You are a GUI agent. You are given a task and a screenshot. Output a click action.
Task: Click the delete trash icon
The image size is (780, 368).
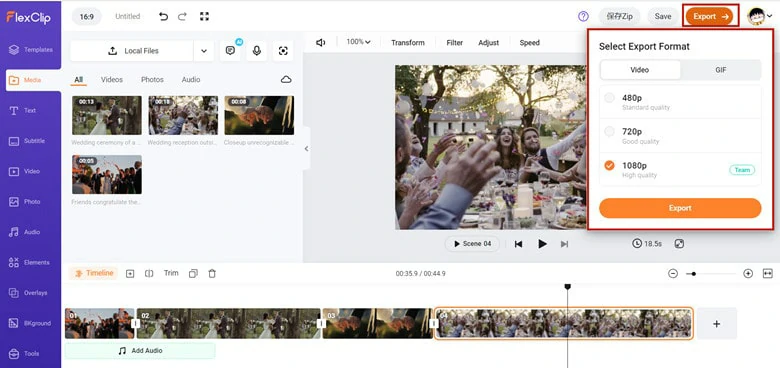[x=212, y=274]
